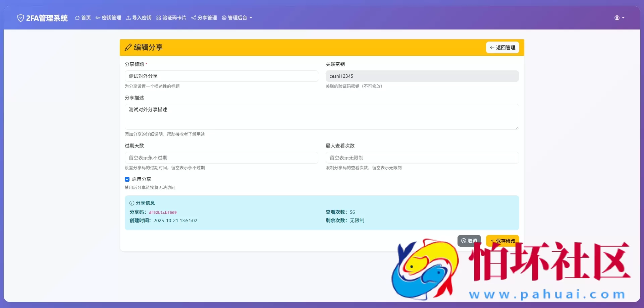This screenshot has height=308, width=644.
Task: Navigate to 首页 in the menu bar
Action: (83, 18)
